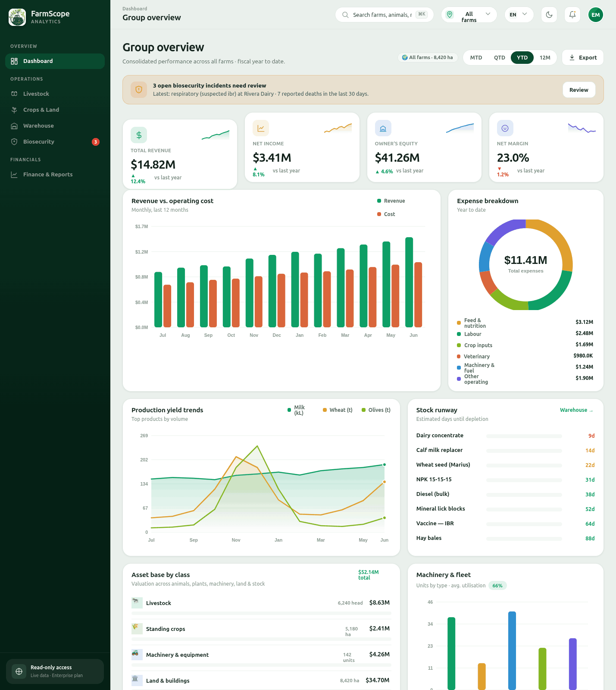
Task: Click the Labour legend swatch
Action: point(459,334)
